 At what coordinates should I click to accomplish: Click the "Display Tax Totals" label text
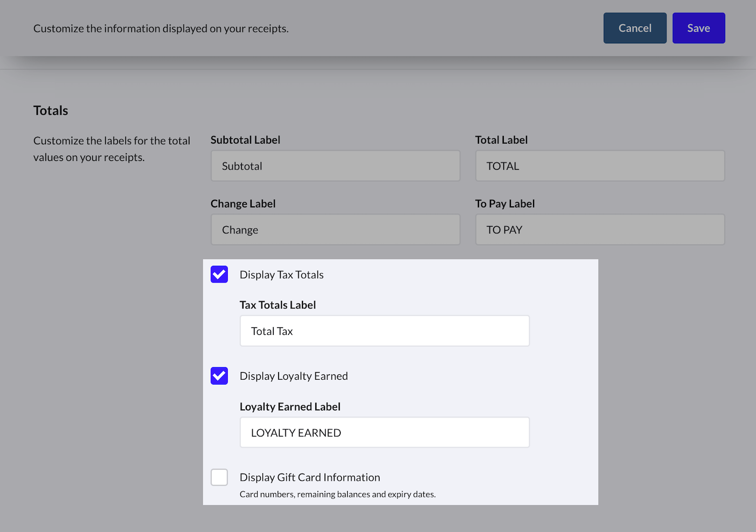click(x=281, y=275)
